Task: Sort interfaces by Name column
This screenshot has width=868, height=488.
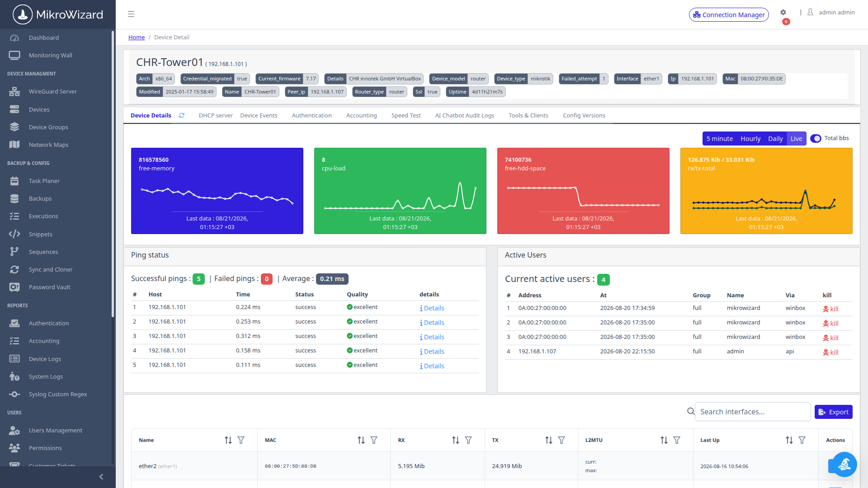Action: (228, 440)
